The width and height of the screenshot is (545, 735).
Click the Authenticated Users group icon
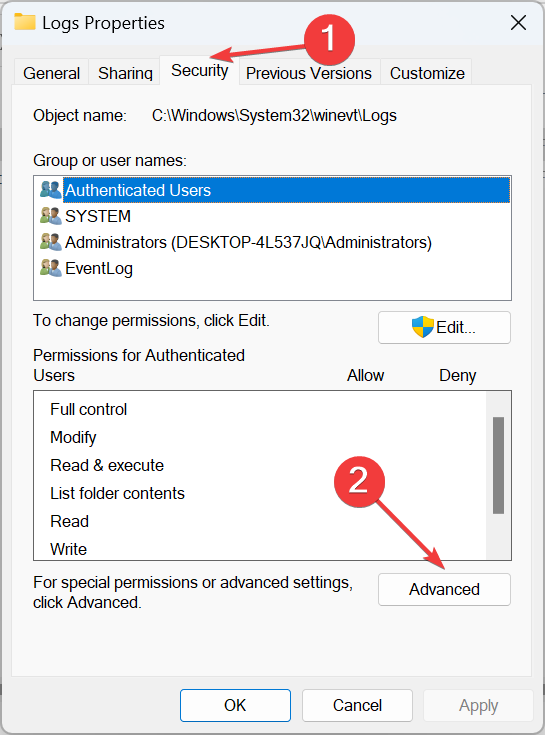[x=51, y=190]
